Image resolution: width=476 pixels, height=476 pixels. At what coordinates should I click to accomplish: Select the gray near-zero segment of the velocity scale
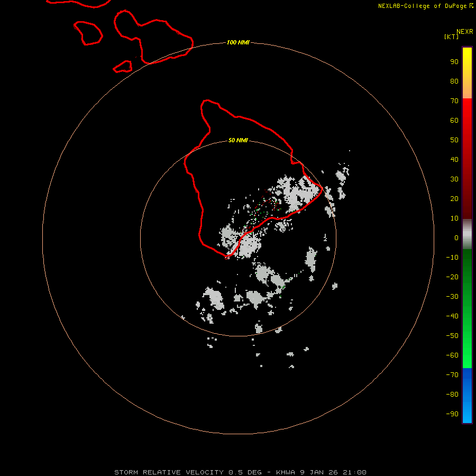[467, 234]
